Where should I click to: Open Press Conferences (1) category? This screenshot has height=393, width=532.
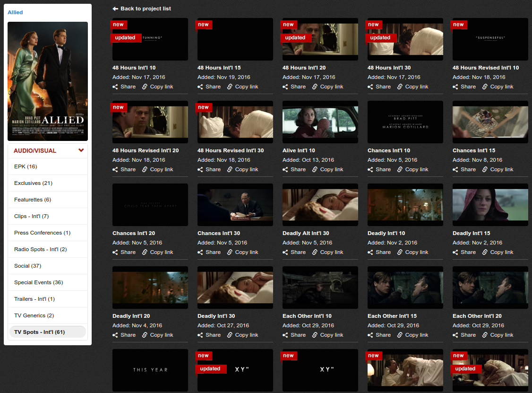[x=48, y=233]
